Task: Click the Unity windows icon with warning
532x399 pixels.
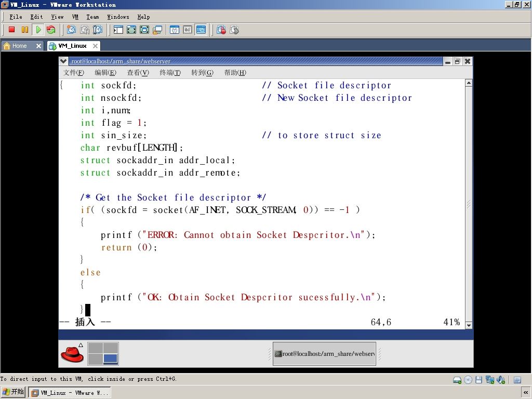Action: [158, 30]
